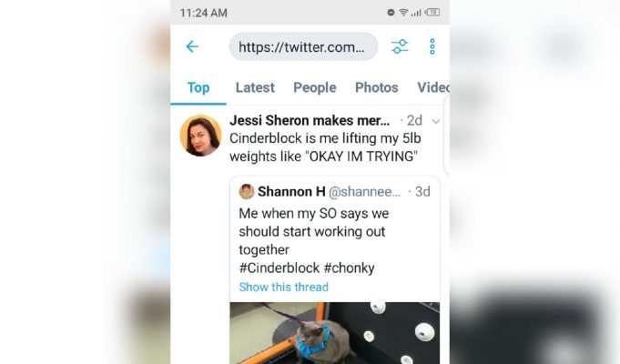620x364 pixels.
Task: Open Jessi Sheron's display name
Action: point(310,120)
